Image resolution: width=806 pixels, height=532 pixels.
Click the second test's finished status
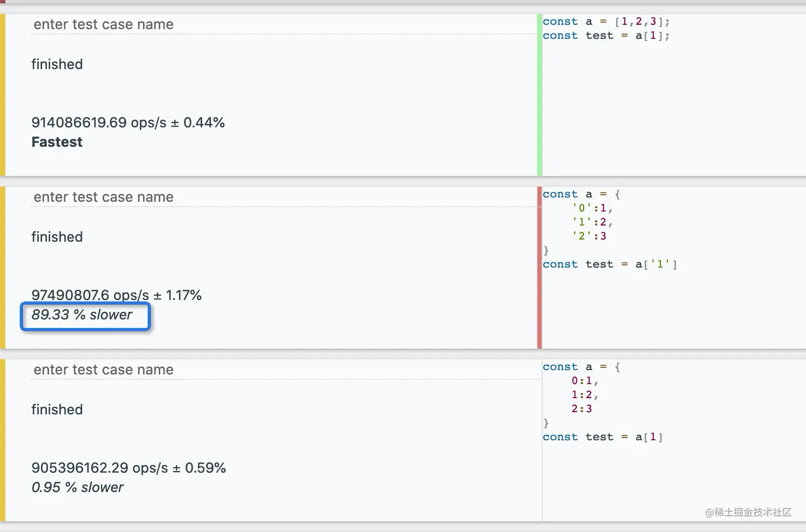(x=57, y=237)
